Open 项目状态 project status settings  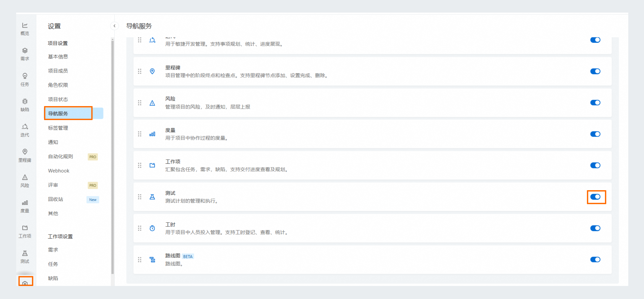pyautogui.click(x=58, y=99)
